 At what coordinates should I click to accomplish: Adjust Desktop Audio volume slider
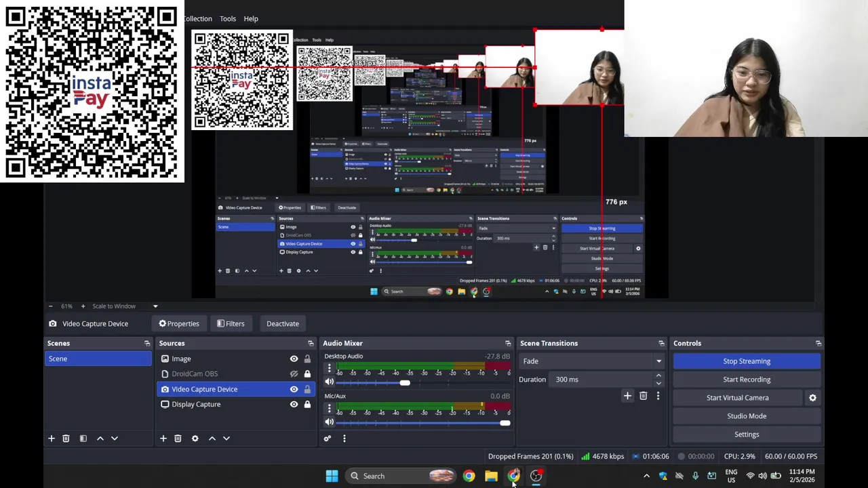(404, 383)
